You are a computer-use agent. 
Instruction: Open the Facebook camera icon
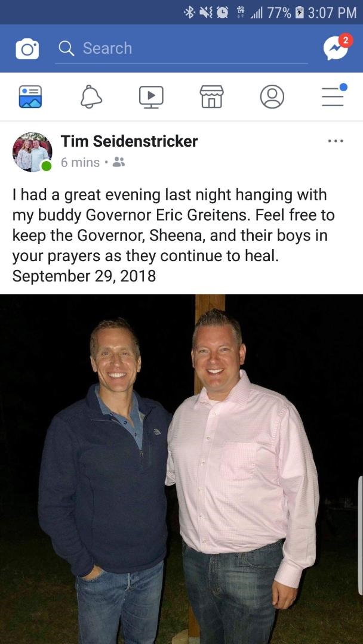pyautogui.click(x=27, y=48)
